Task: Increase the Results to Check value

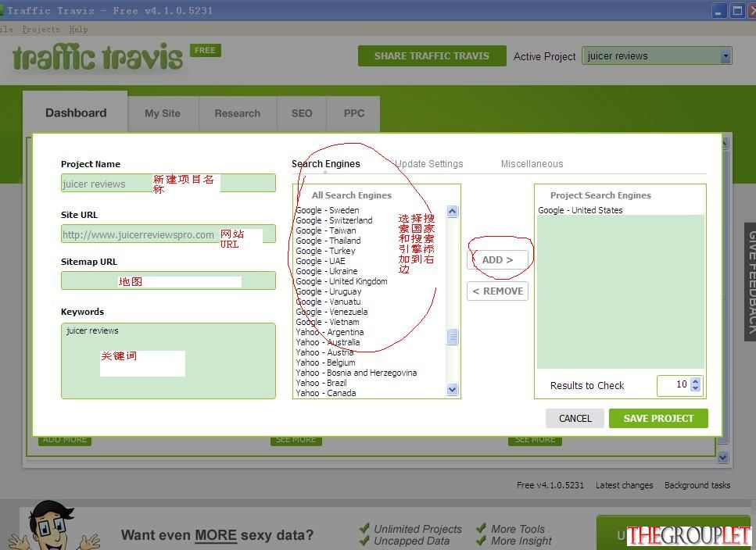Action: [x=695, y=381]
